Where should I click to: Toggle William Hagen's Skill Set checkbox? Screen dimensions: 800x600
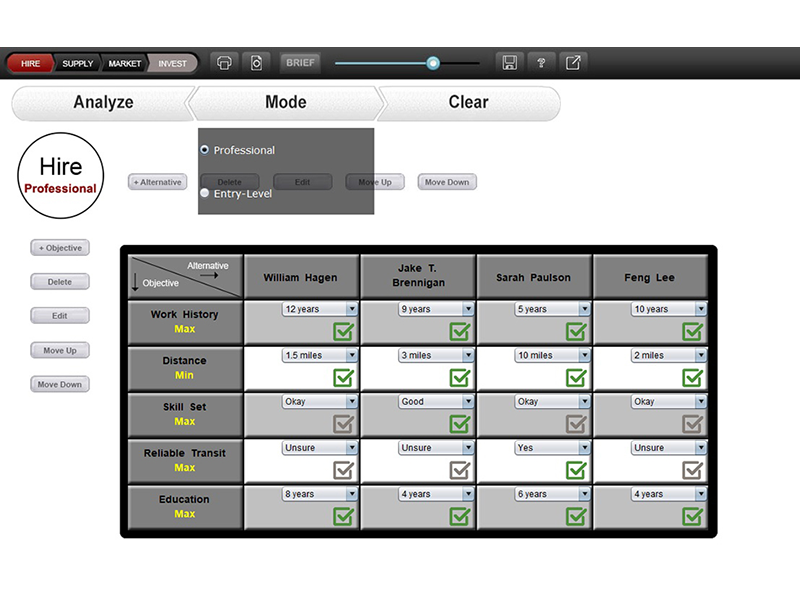tap(343, 423)
